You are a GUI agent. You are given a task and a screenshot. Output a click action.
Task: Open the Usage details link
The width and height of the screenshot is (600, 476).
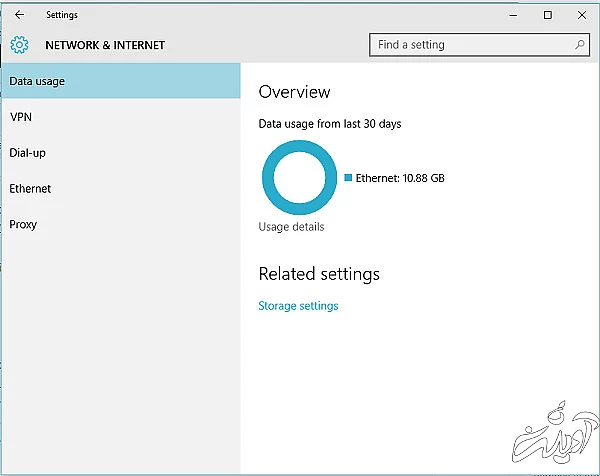tap(291, 227)
